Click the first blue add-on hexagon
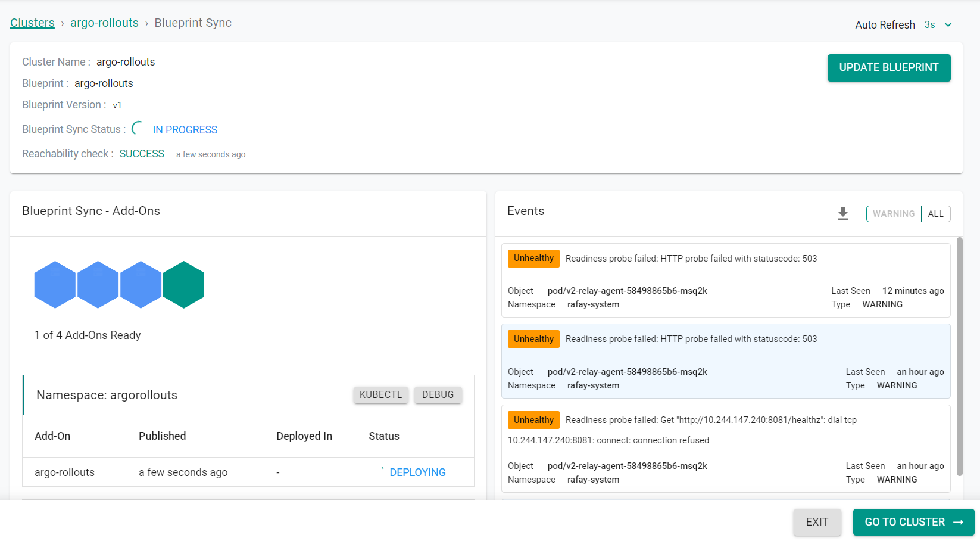980x541 pixels. pyautogui.click(x=55, y=285)
